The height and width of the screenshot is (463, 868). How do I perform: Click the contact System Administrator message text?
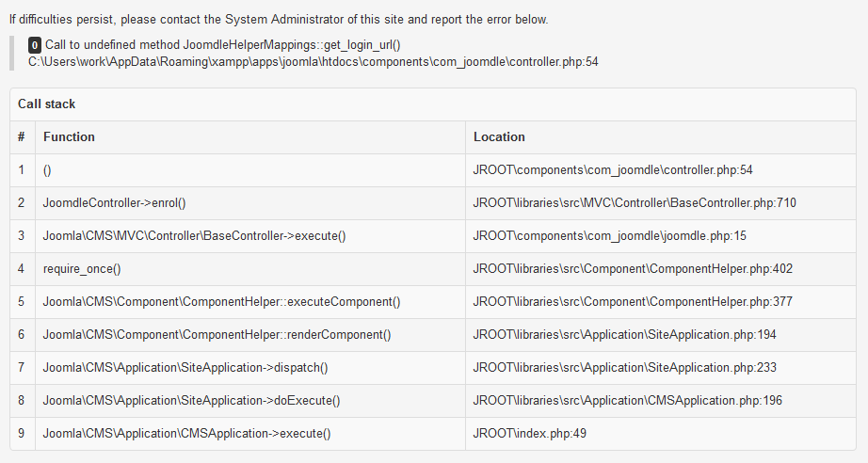click(279, 19)
